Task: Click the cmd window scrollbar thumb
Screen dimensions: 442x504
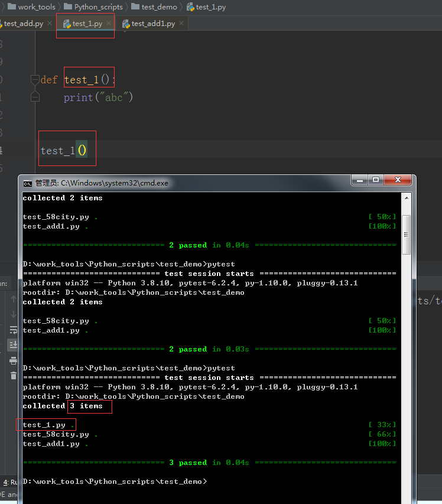Action: coord(407,235)
